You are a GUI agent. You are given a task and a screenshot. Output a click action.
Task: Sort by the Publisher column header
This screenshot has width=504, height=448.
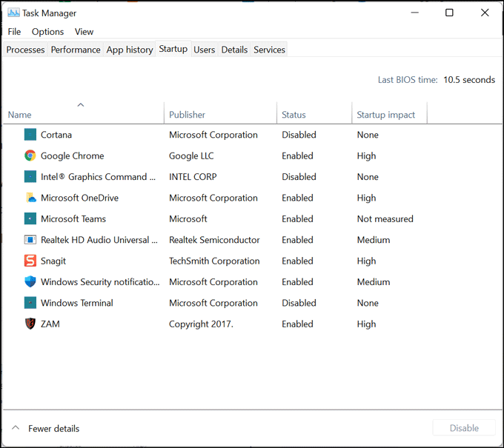click(221, 113)
